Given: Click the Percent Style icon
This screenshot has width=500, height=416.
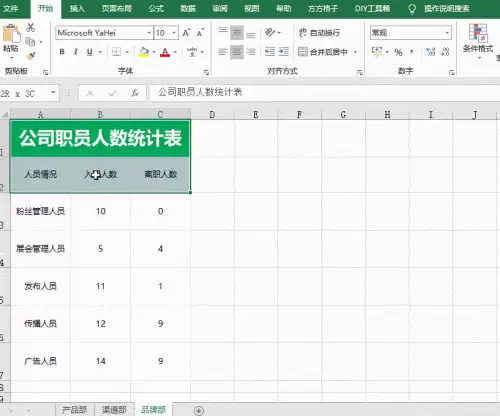Looking at the screenshot, I should tap(398, 52).
